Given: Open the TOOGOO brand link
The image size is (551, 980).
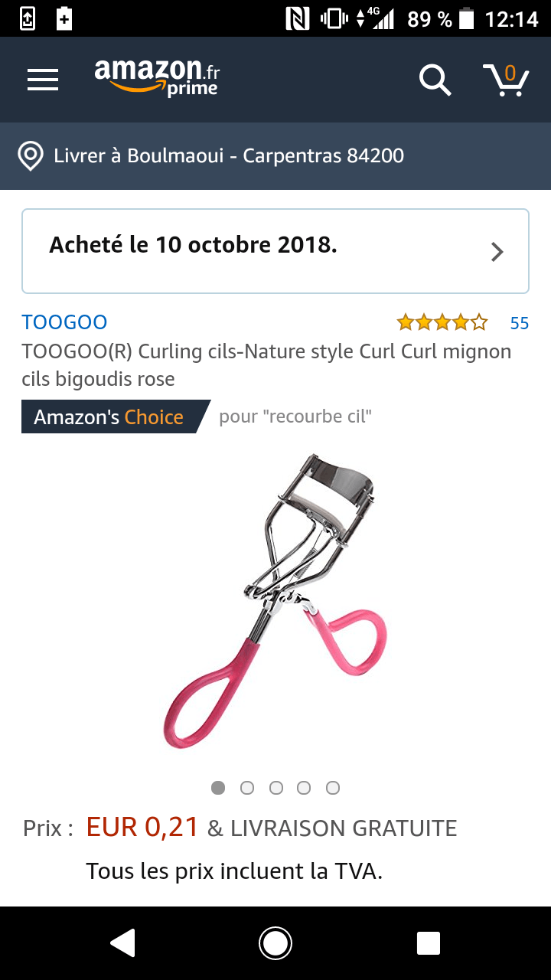Looking at the screenshot, I should coord(64,322).
